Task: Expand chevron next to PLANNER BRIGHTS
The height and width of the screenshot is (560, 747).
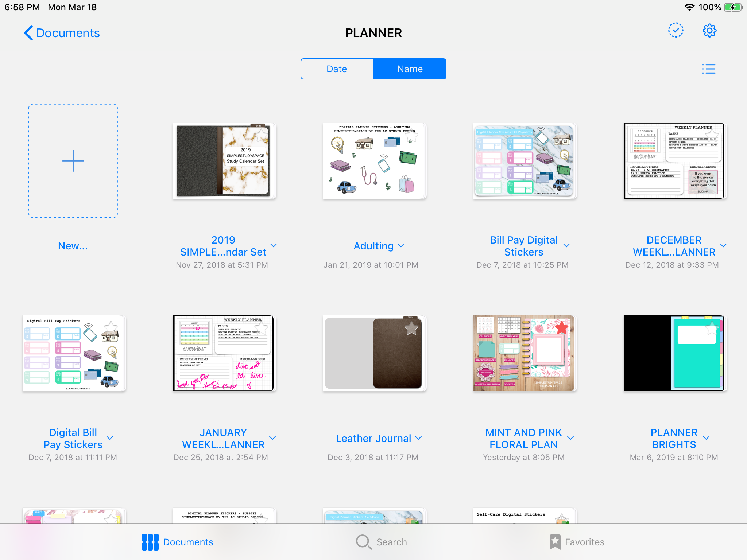Action: pos(706,438)
